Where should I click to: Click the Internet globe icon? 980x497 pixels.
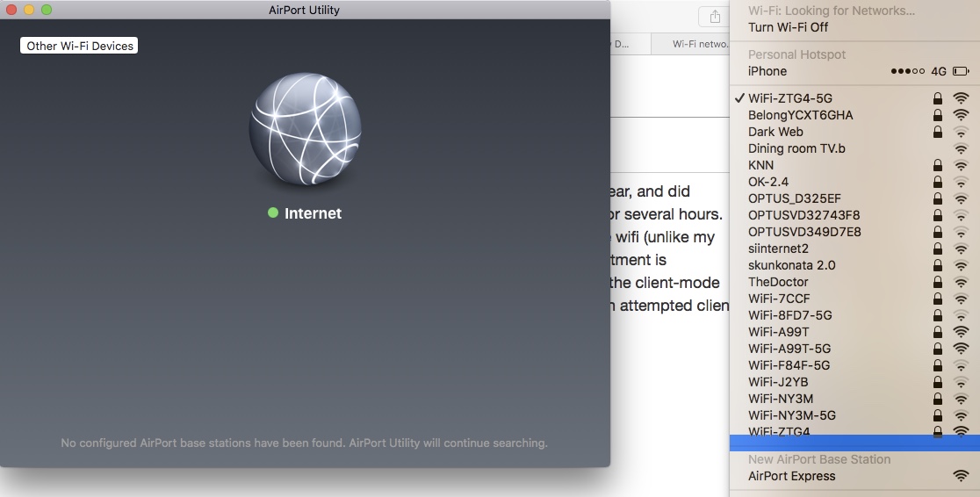click(x=305, y=129)
